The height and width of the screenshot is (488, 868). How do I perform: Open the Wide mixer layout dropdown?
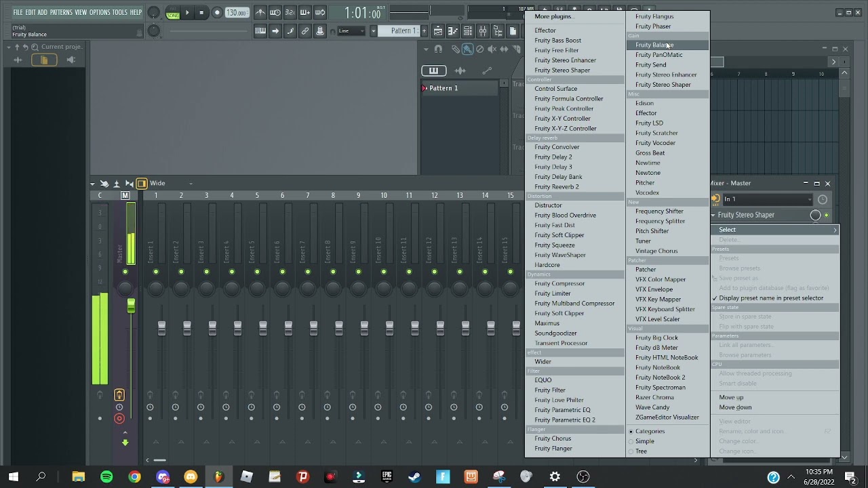[x=170, y=183]
